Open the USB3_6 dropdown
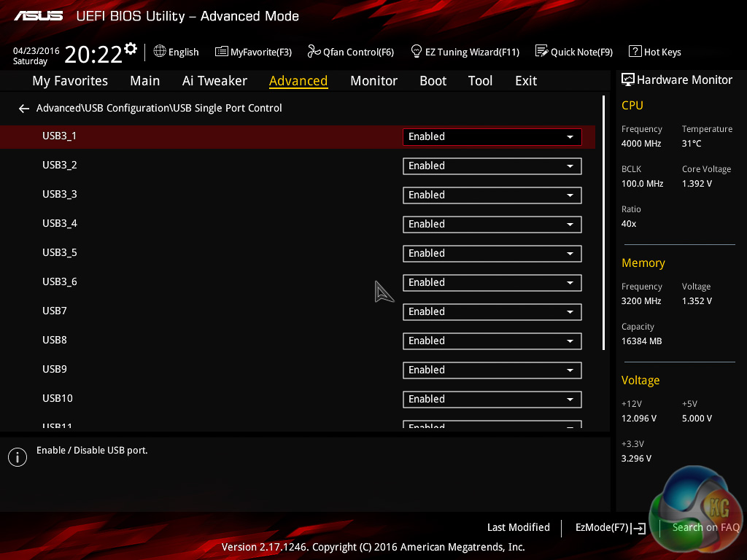747x560 pixels. (x=492, y=283)
